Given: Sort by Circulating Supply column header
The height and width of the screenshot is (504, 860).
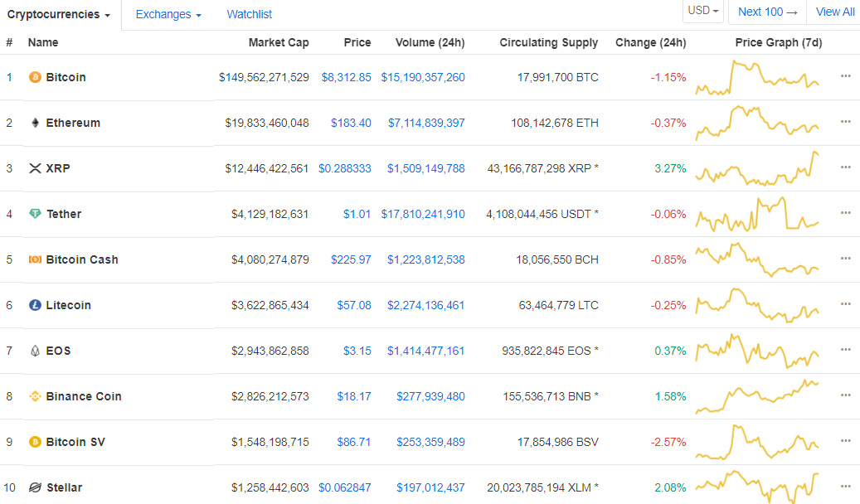Looking at the screenshot, I should point(548,42).
